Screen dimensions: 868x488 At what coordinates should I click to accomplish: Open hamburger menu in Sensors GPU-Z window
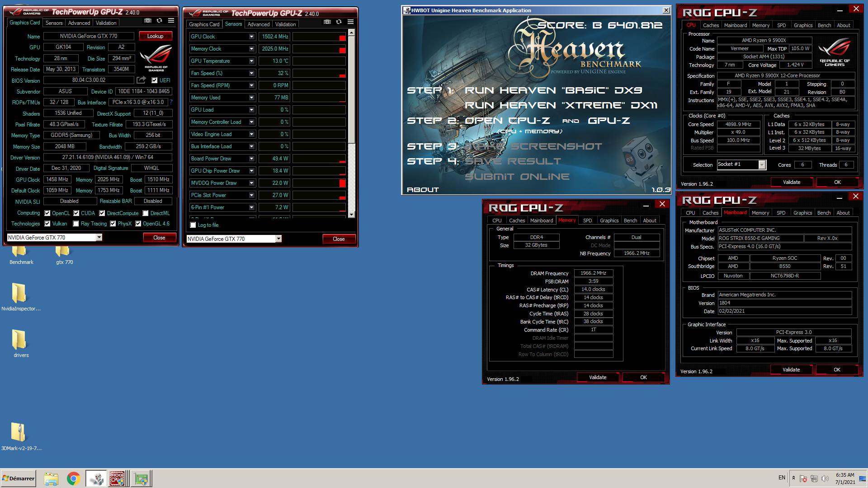point(350,22)
